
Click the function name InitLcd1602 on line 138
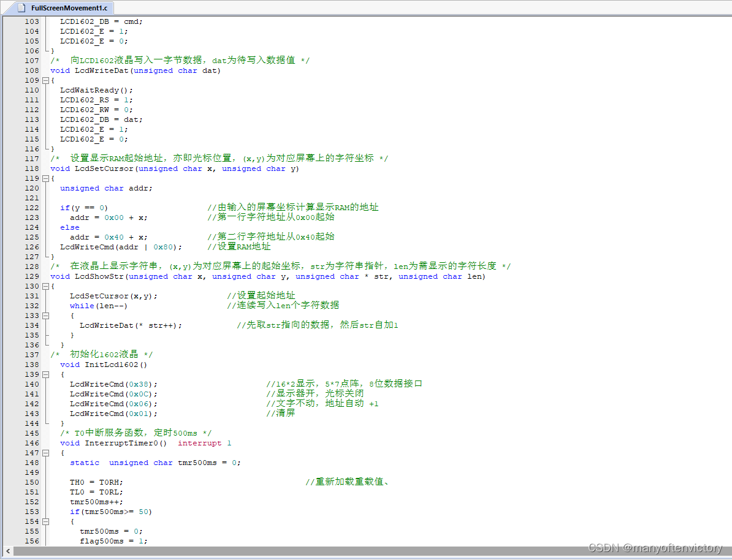[112, 365]
